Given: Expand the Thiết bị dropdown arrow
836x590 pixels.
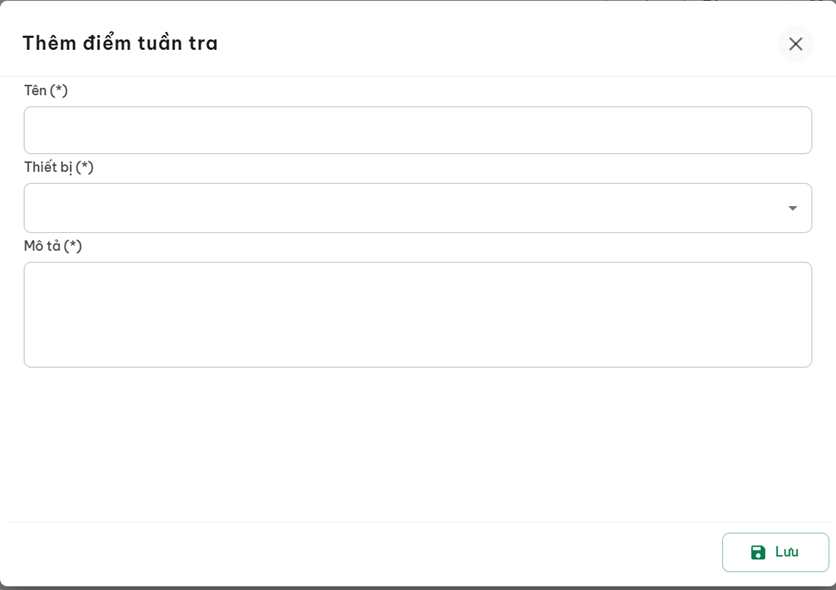Looking at the screenshot, I should click(x=792, y=208).
